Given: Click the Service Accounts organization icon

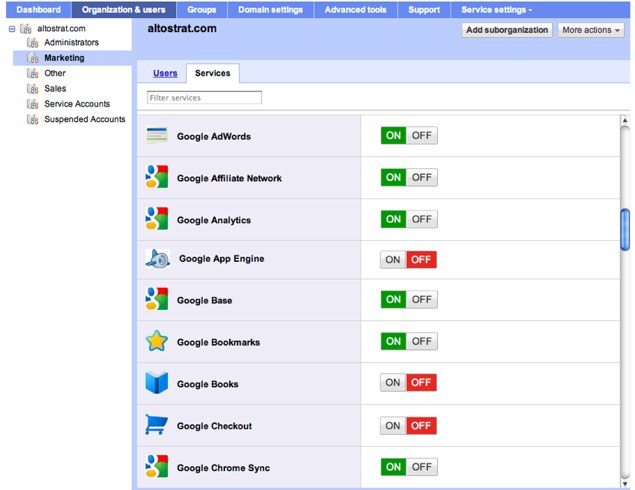Looking at the screenshot, I should pos(32,104).
